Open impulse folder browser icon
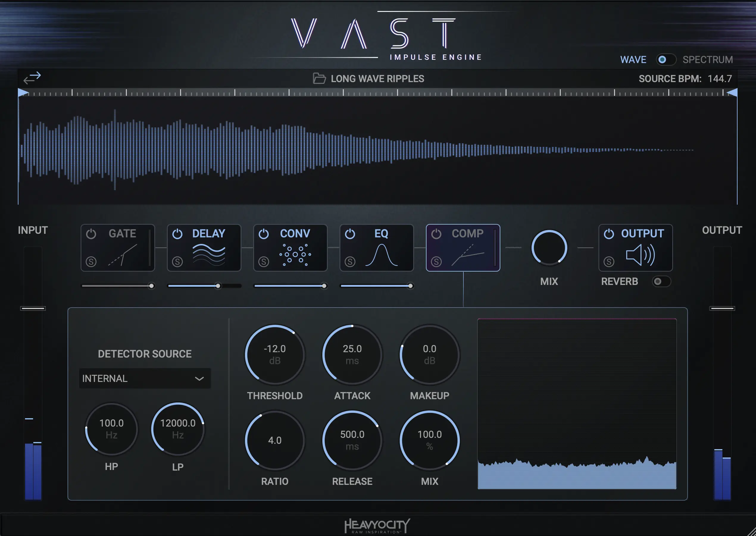The width and height of the screenshot is (756, 536). coord(319,78)
